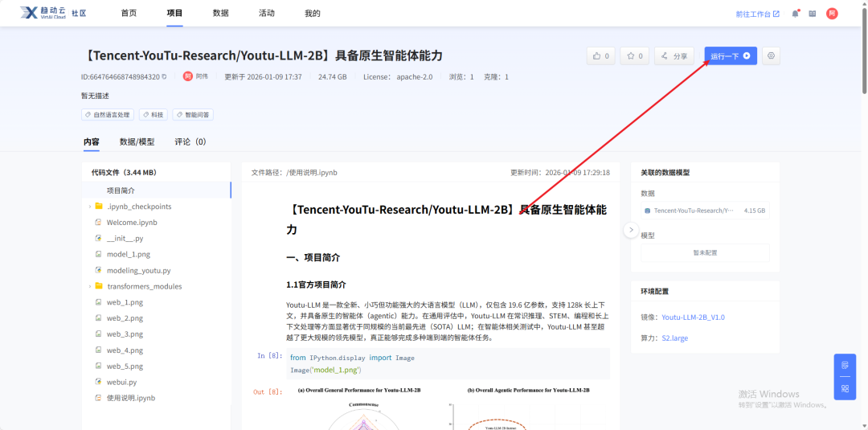Select the 数据 nav item
Image resolution: width=868 pixels, height=430 pixels.
click(220, 14)
